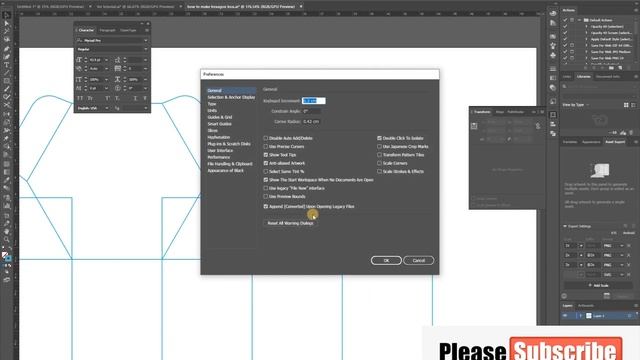The width and height of the screenshot is (640, 360).
Task: Select the Pen tool in the toolbar
Action: 7,49
